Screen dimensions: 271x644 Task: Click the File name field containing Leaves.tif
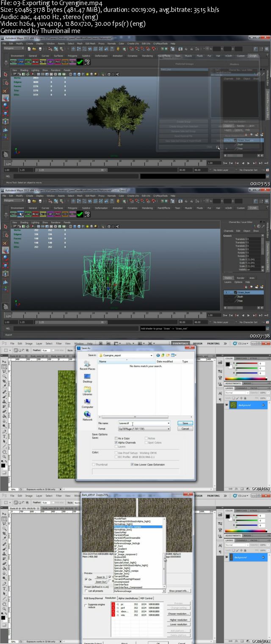tap(144, 423)
